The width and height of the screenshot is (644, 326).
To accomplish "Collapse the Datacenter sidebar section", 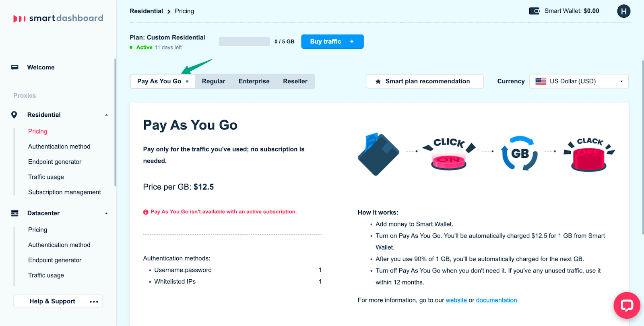I will [x=106, y=213].
